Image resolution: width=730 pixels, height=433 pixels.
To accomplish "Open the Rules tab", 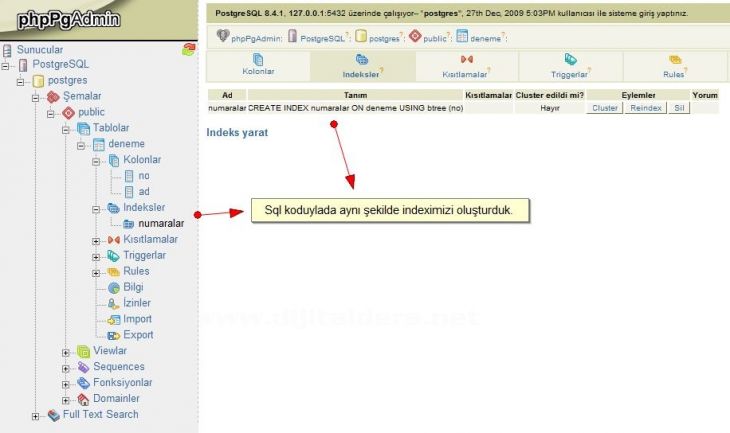I will pos(675,67).
